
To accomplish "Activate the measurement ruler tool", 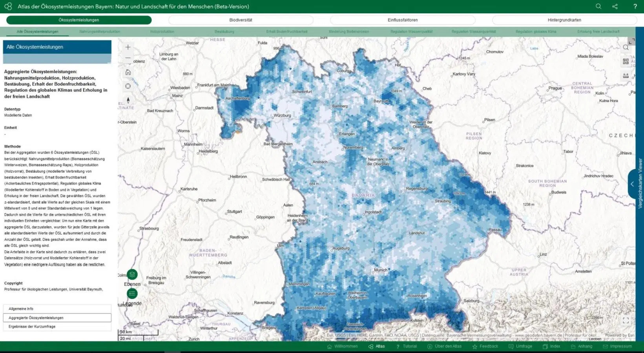I will click(626, 75).
